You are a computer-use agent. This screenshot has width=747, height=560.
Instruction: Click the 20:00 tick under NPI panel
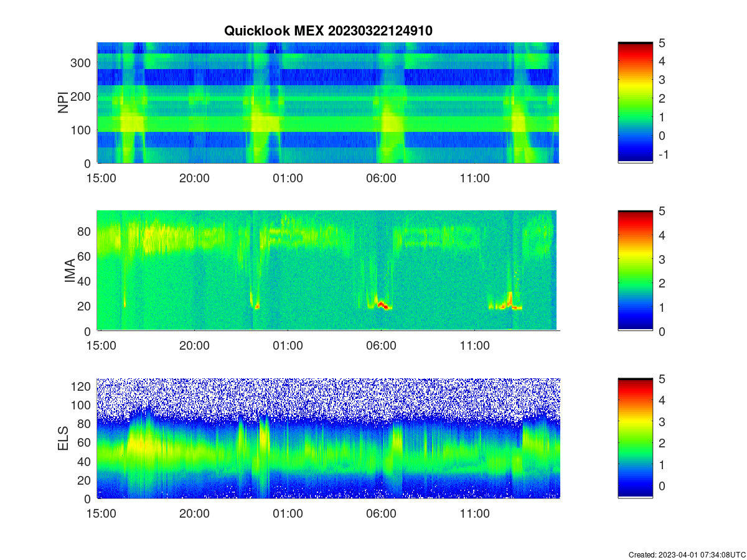(195, 179)
